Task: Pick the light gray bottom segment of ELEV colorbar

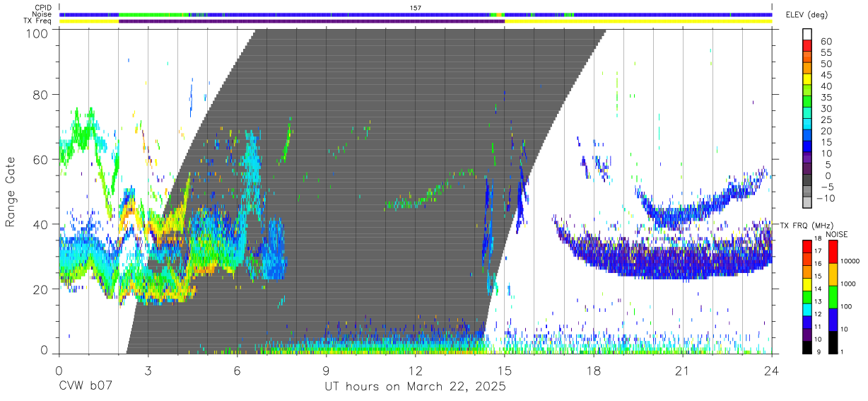Action: click(807, 201)
